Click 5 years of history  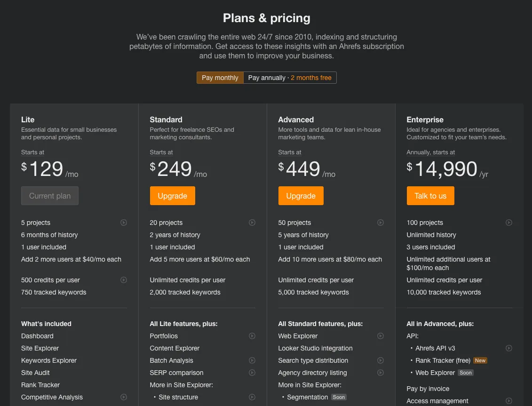(x=303, y=235)
